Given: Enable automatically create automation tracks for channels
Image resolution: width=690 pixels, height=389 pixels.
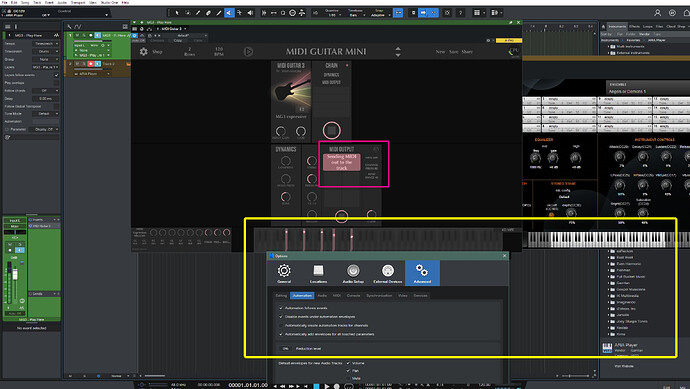Looking at the screenshot, I should (281, 326).
